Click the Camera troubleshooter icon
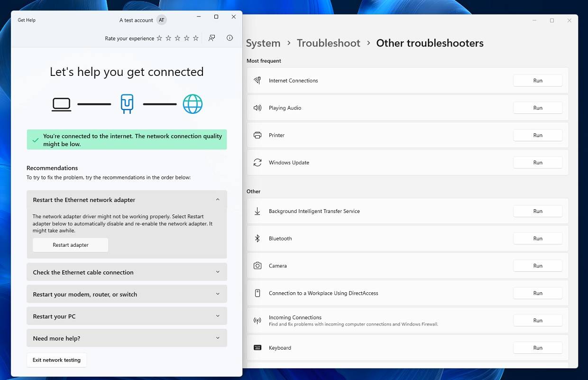Image resolution: width=588 pixels, height=380 pixels. click(x=257, y=266)
